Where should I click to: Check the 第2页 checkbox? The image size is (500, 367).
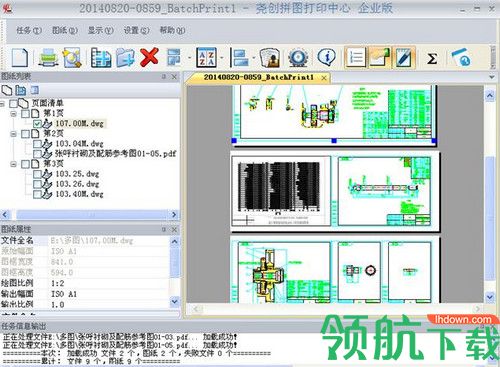25,134
